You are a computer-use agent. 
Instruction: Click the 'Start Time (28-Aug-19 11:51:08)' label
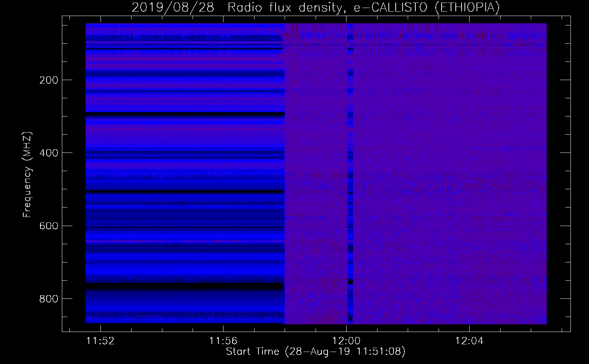(x=315, y=352)
